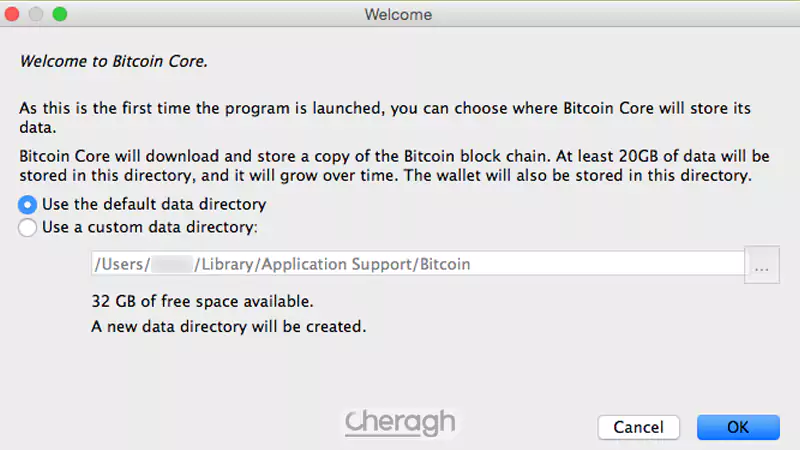Click the block chain download description paragraph
This screenshot has width=800, height=450.
(385, 167)
